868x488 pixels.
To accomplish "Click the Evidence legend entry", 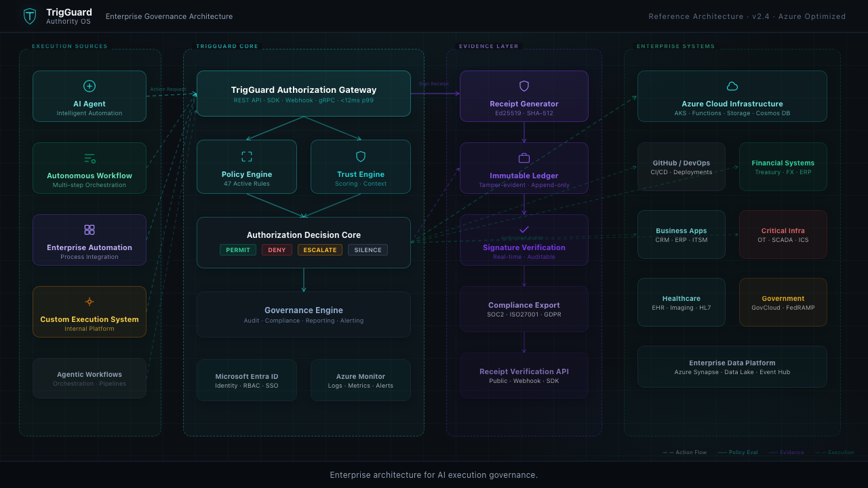I will coord(787,452).
